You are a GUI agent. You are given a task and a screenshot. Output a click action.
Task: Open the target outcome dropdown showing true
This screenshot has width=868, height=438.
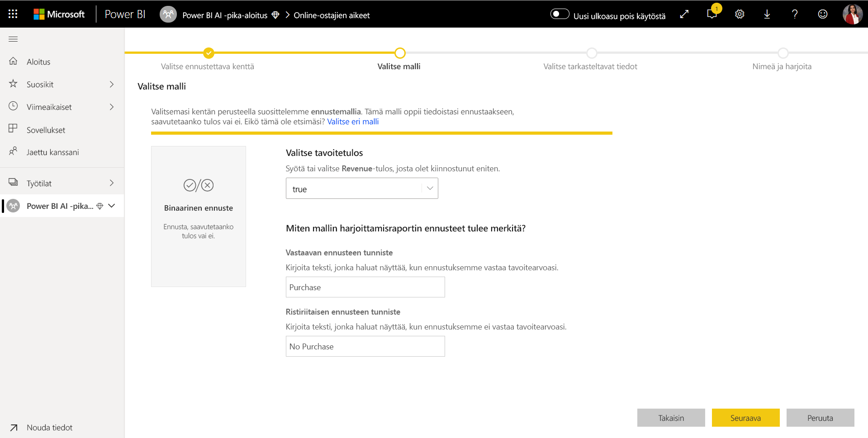[362, 188]
